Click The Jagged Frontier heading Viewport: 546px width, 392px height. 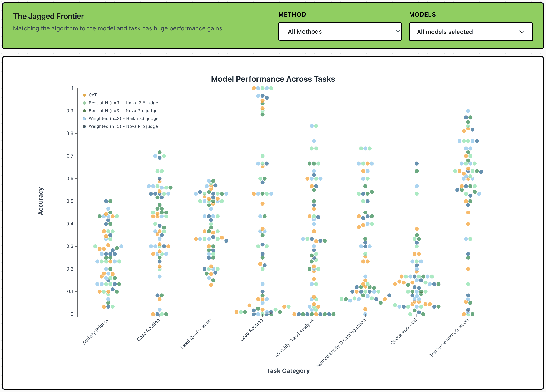[48, 16]
